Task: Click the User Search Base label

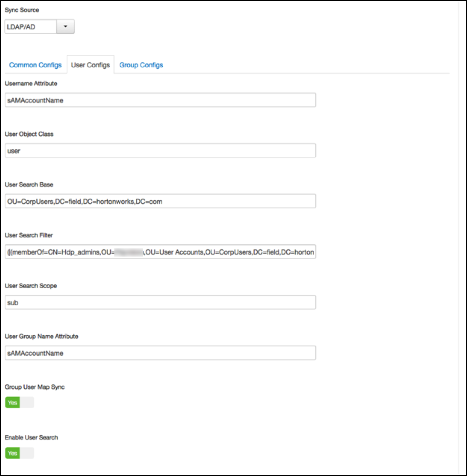Action: 29,185
